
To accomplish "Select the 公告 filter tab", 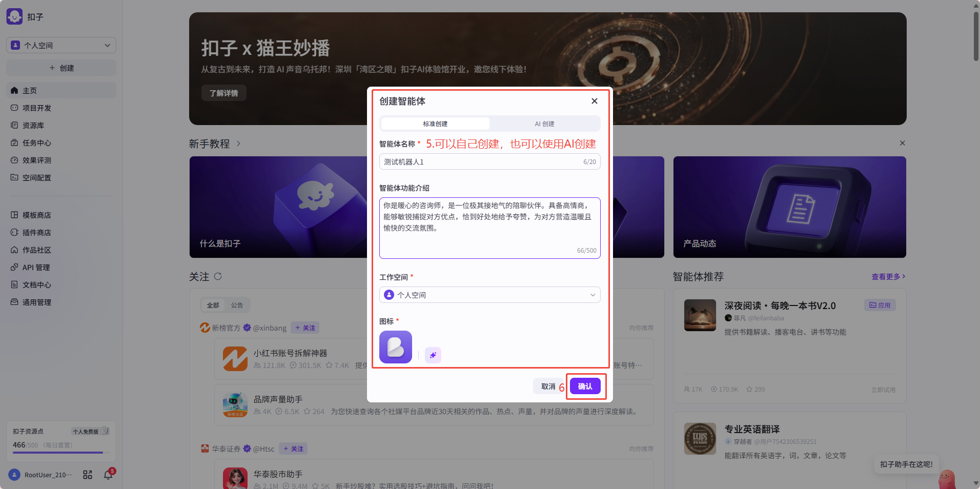I will point(237,305).
